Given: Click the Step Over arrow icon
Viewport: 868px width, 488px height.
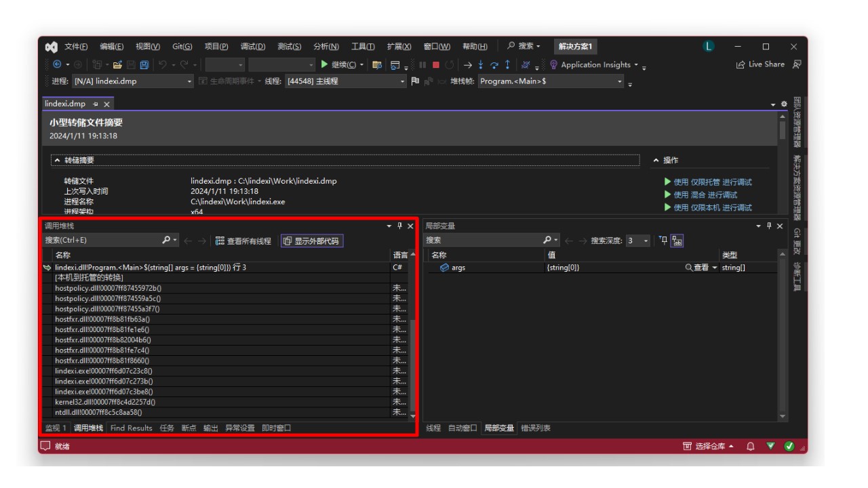Looking at the screenshot, I should click(x=494, y=65).
